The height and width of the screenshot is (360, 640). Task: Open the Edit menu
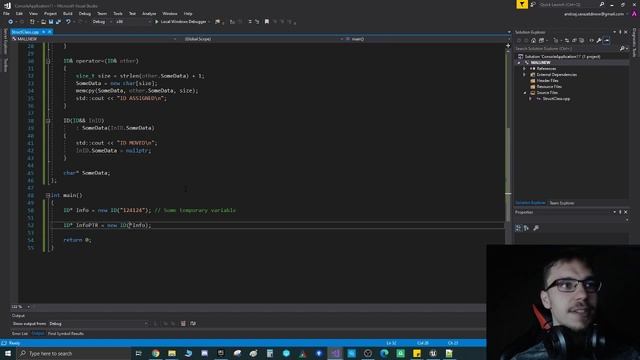point(19,13)
